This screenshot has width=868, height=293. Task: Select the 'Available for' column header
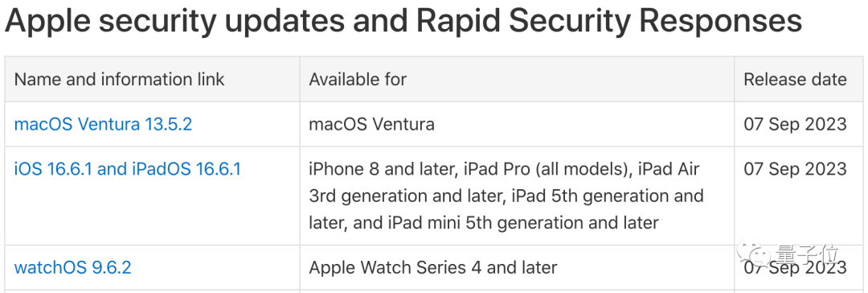[x=358, y=80]
